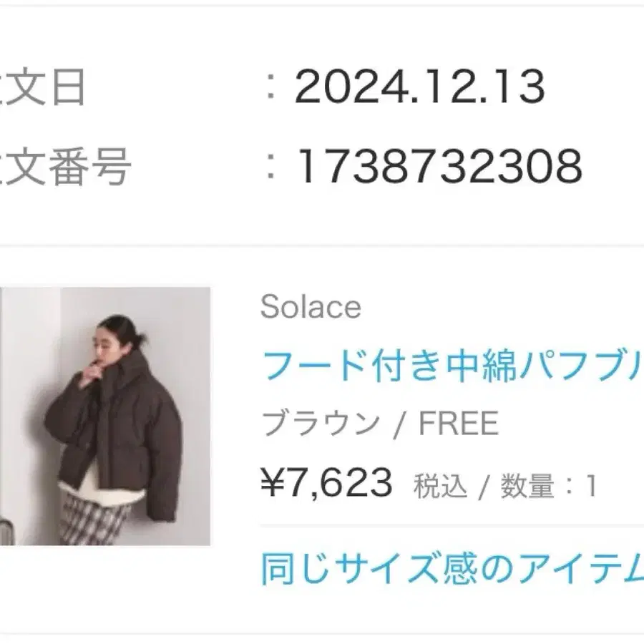Click the slash between 税込 and 数量

[484, 488]
